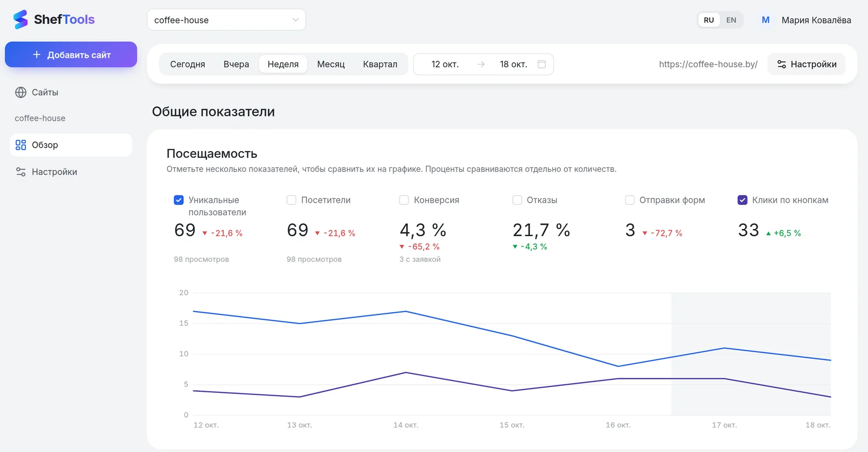Image resolution: width=868 pixels, height=452 pixels.
Task: Click the 14 окт. axis label
Action: 406,425
